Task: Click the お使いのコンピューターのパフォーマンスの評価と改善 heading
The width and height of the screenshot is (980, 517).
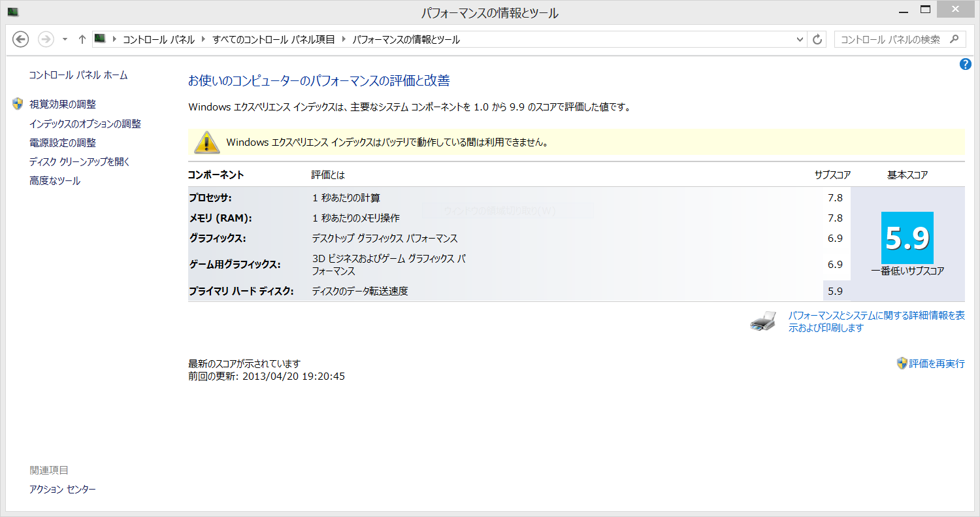Action: pyautogui.click(x=319, y=81)
